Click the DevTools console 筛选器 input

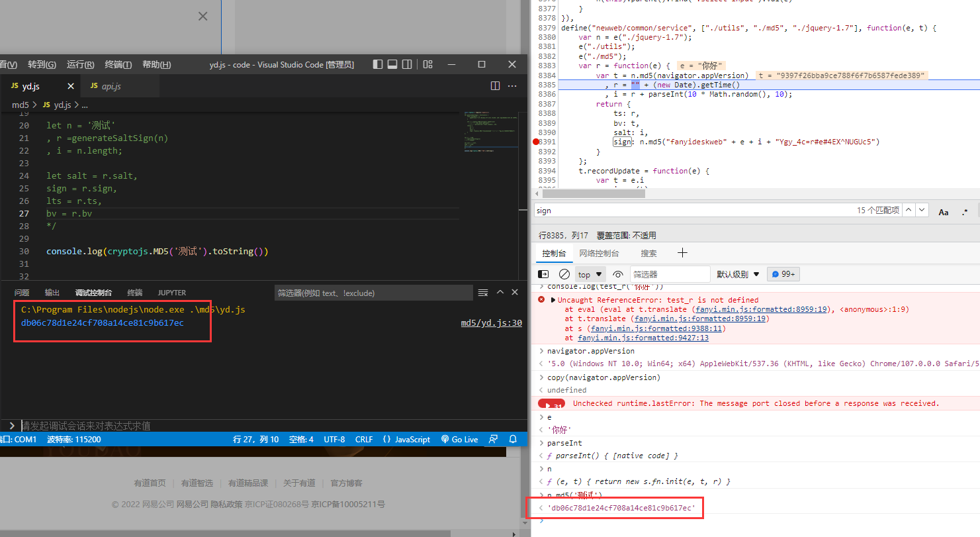coord(669,274)
